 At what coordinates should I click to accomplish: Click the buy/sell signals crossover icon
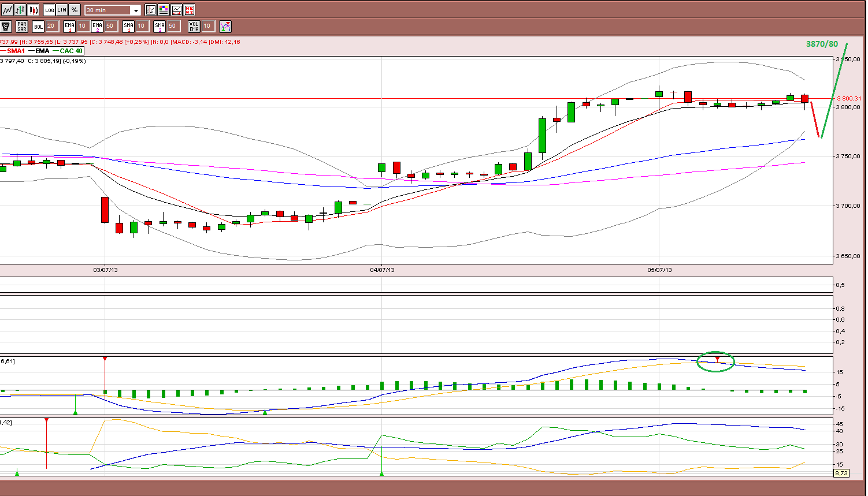click(225, 26)
